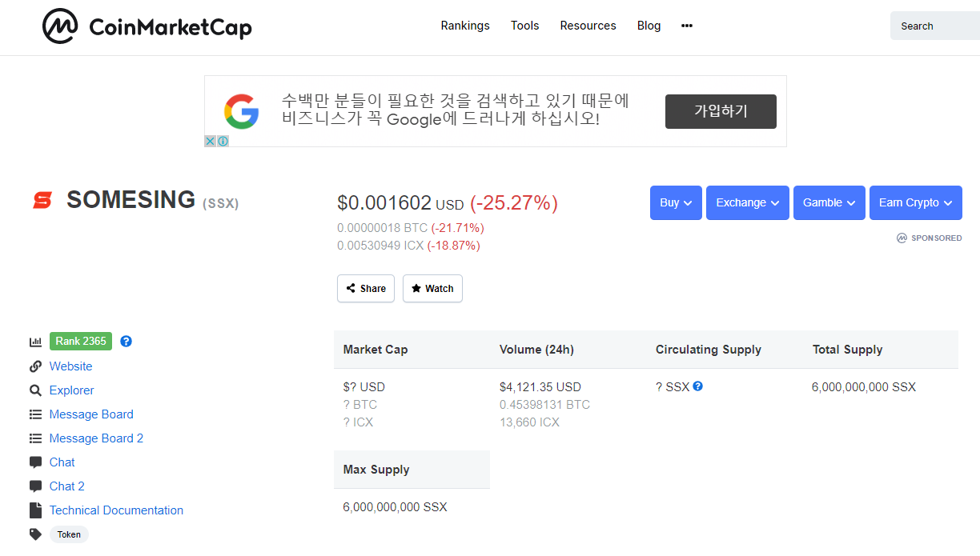Click the Google G logo in ad
Screen dimensions: 980x556
pos(241,111)
